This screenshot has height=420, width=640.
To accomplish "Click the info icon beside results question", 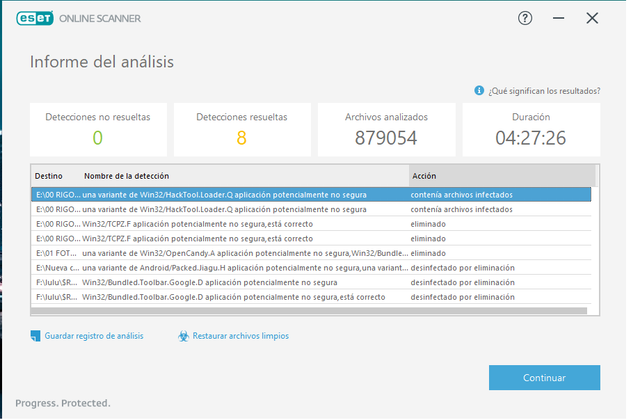I will click(x=479, y=91).
